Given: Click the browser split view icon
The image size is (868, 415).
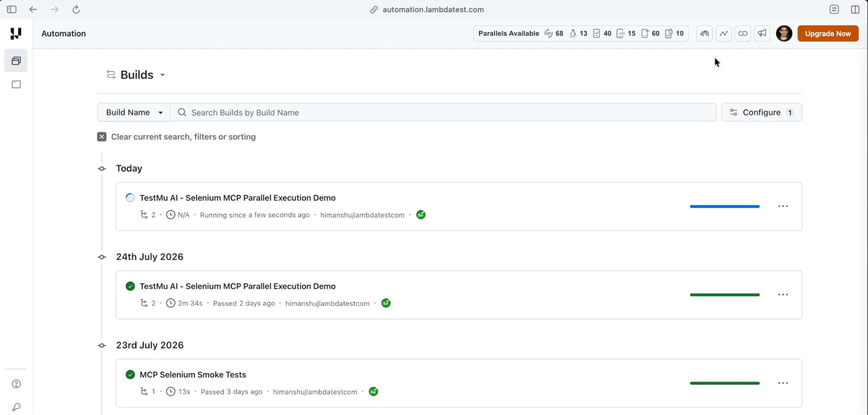Looking at the screenshot, I should 855,9.
